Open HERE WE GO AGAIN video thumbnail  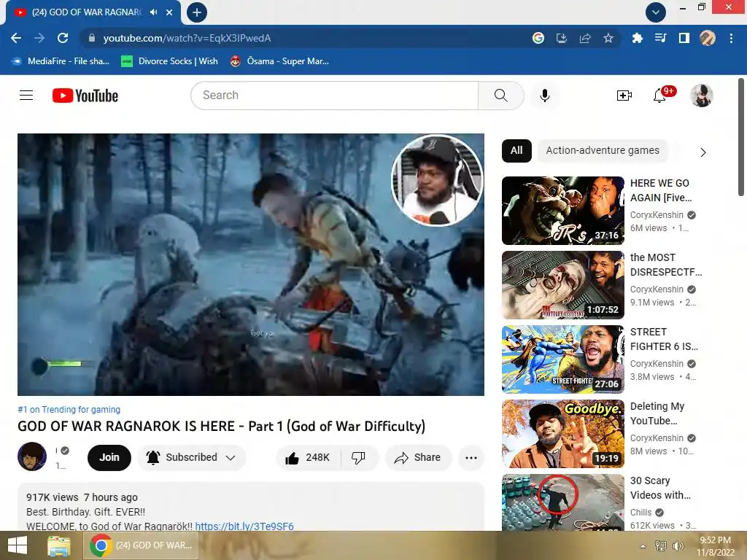[562, 211]
